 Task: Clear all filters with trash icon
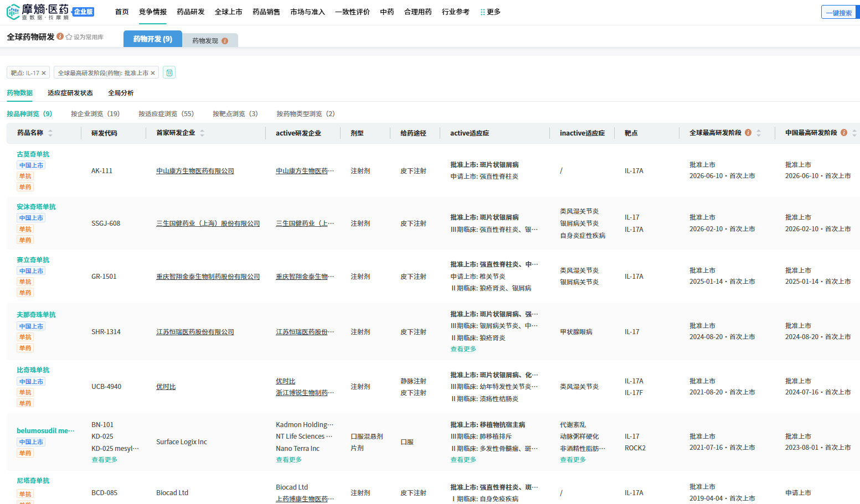169,72
